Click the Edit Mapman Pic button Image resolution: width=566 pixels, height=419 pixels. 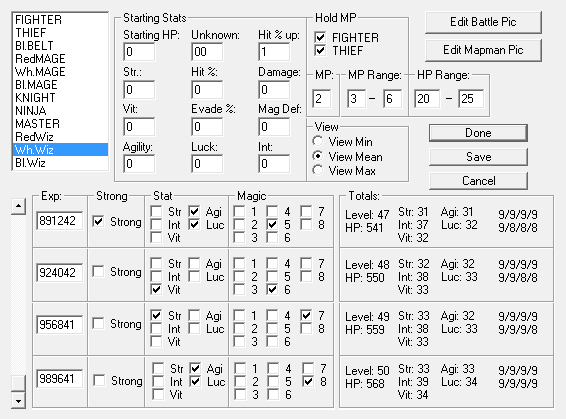pos(483,50)
